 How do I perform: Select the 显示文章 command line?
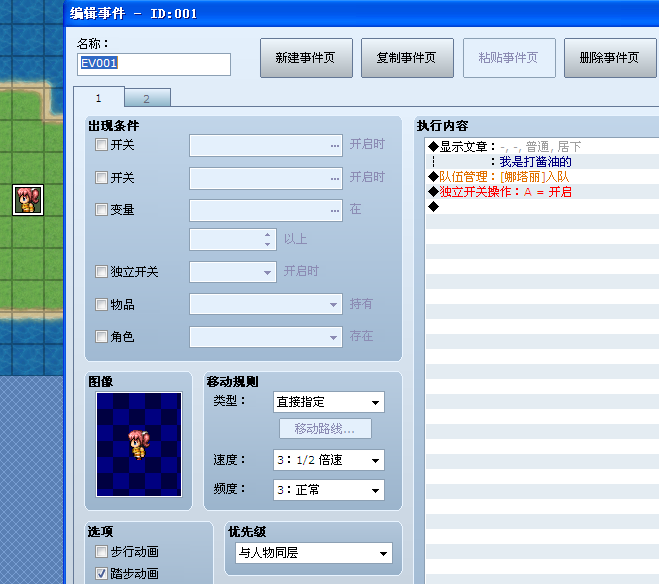point(542,147)
